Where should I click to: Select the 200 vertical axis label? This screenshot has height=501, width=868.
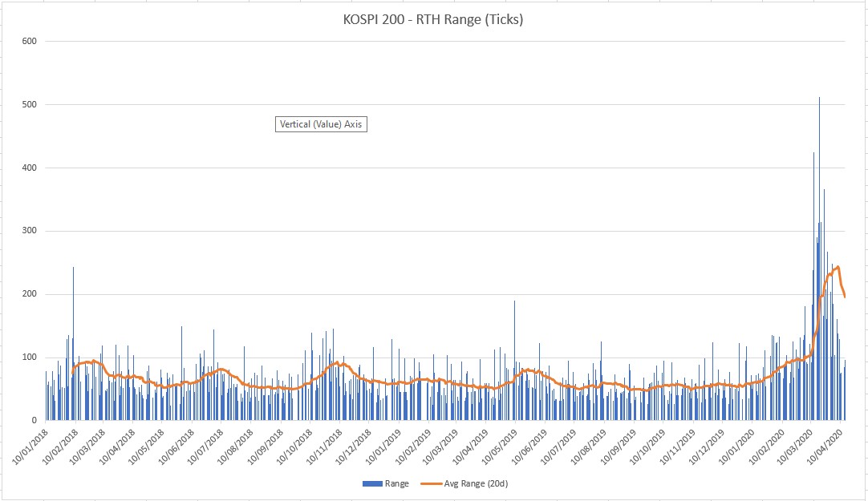[x=30, y=293]
